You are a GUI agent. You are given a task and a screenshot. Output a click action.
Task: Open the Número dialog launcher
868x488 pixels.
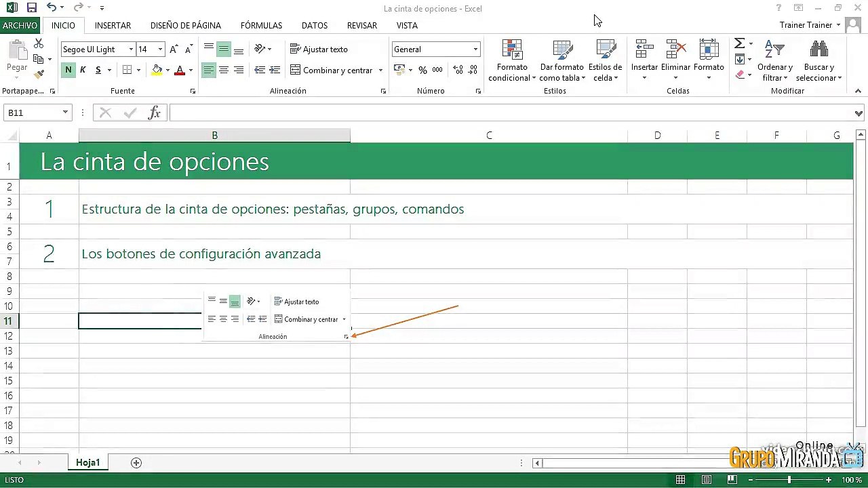[478, 91]
